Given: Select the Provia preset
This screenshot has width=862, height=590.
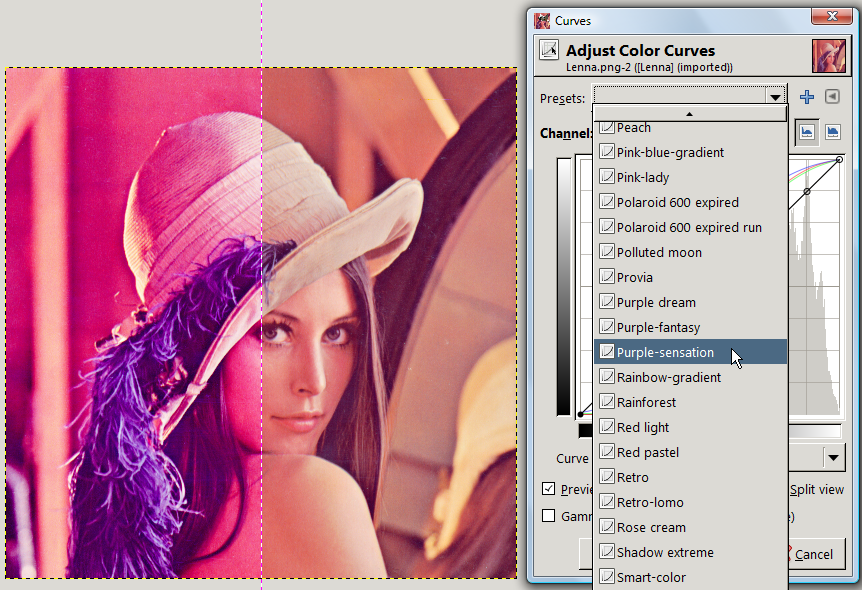Looking at the screenshot, I should point(690,277).
